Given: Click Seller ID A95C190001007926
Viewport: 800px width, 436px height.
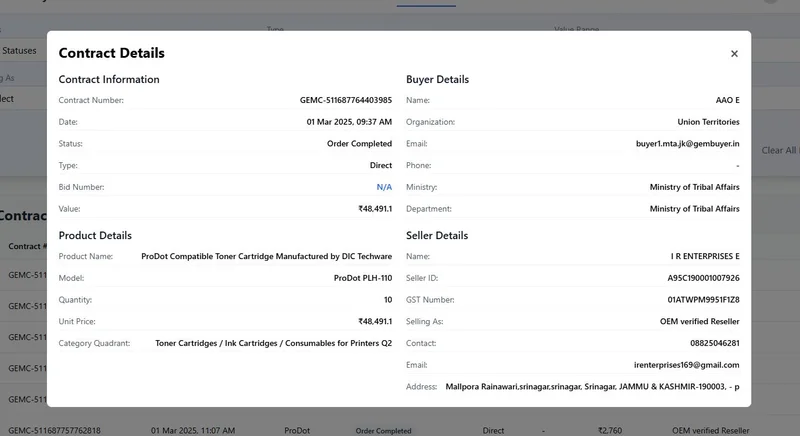Looking at the screenshot, I should tap(703, 278).
